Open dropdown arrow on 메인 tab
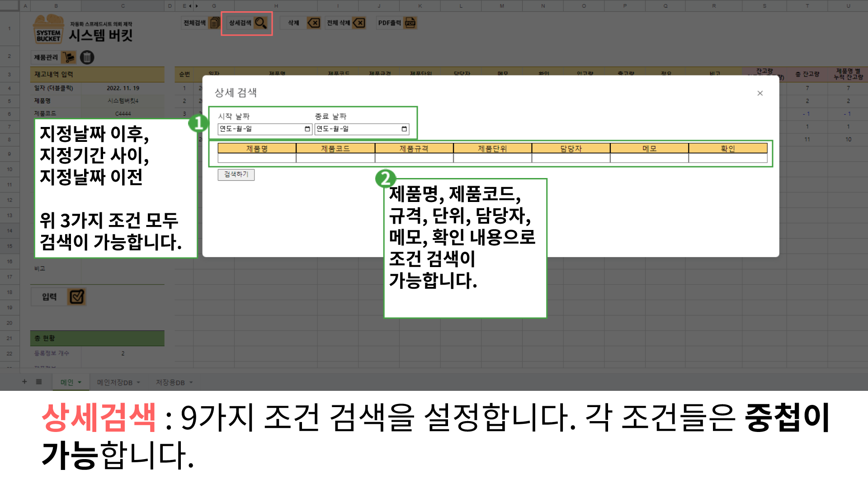868x488 pixels. click(80, 382)
